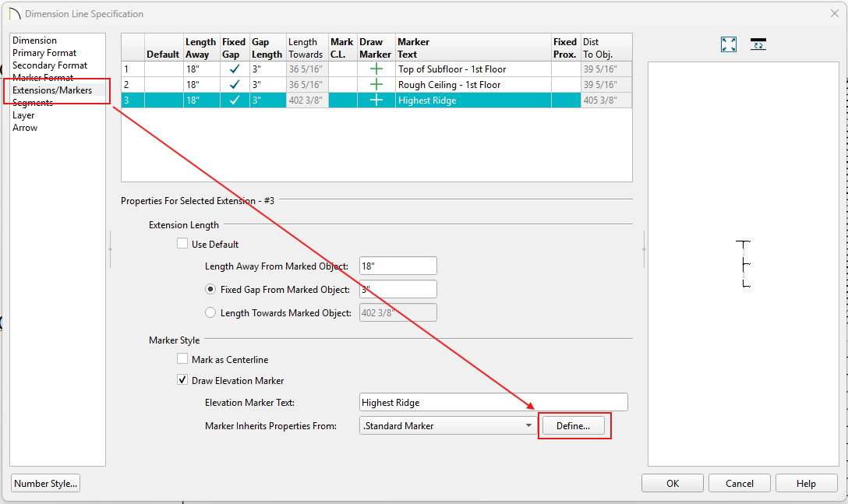Screen dimensions: 848x504
Task: Open the Dimension panel
Action: 34,41
